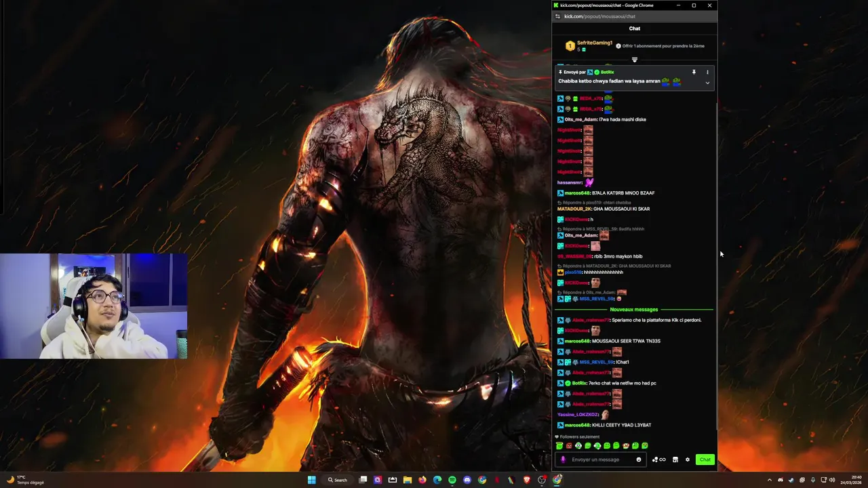
Task: Click Offrir 1 abonnement prompt
Action: point(660,46)
